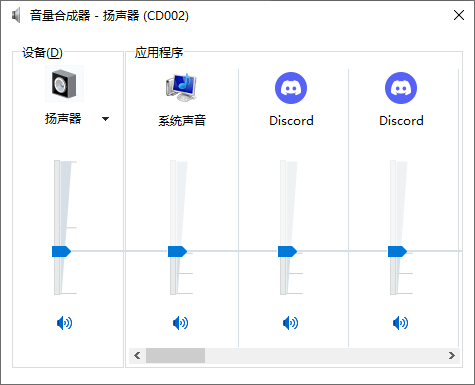Click the Discord icon beside 系统声音
The width and height of the screenshot is (475, 385).
(291, 88)
